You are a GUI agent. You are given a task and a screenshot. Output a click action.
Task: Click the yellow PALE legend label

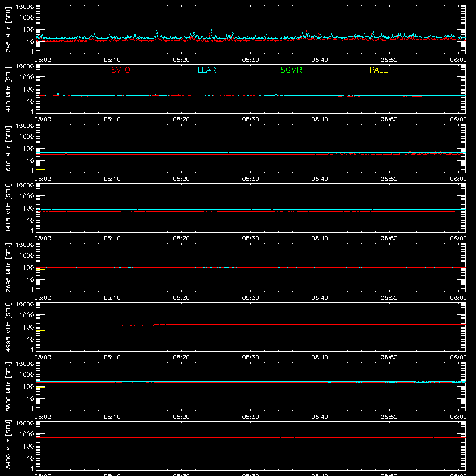point(378,70)
